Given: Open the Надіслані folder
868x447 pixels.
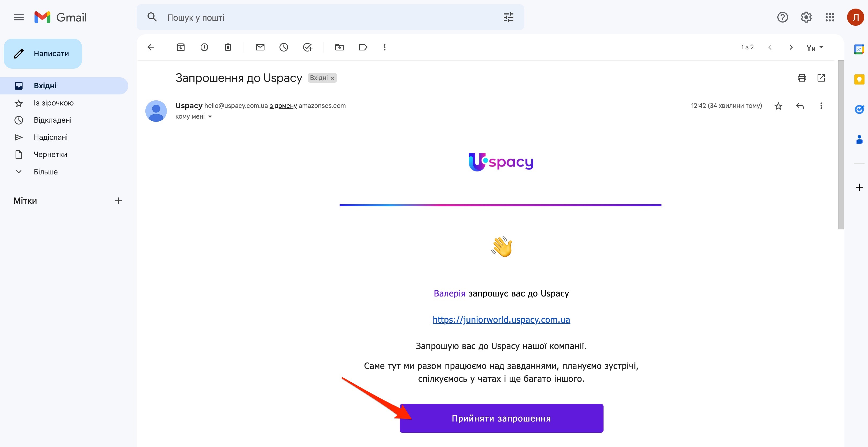Looking at the screenshot, I should (x=50, y=137).
